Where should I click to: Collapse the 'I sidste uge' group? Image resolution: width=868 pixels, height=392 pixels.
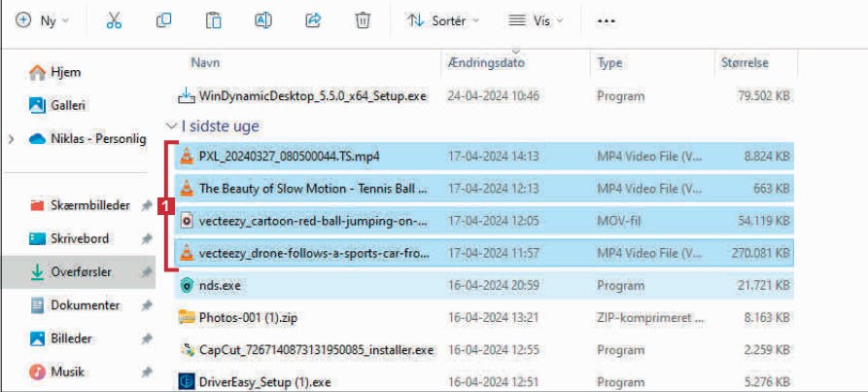tap(171, 126)
